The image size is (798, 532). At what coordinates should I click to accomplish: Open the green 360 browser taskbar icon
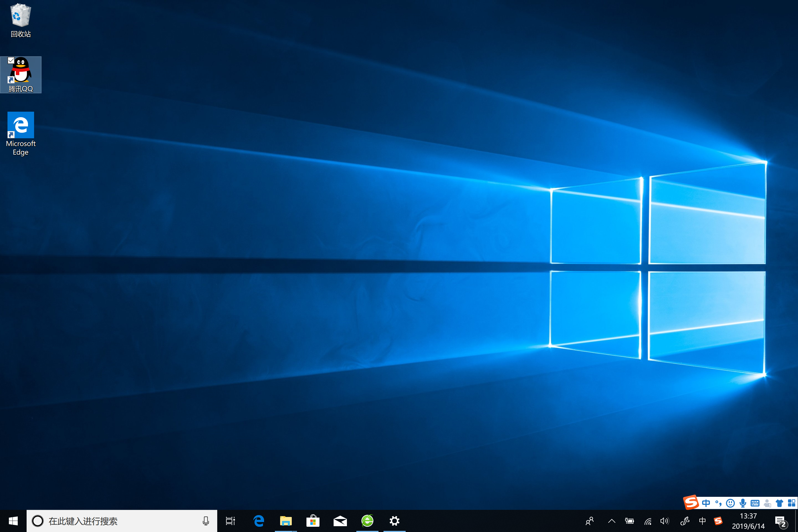tap(367, 521)
